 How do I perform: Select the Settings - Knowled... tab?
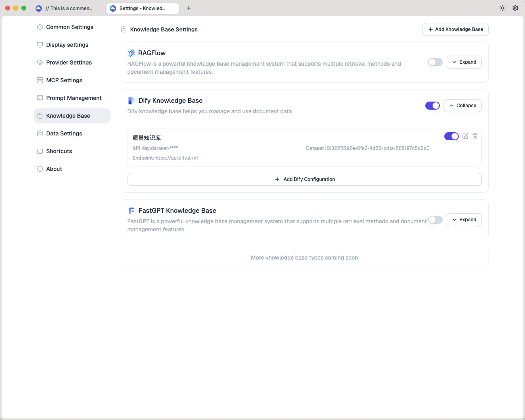(143, 8)
